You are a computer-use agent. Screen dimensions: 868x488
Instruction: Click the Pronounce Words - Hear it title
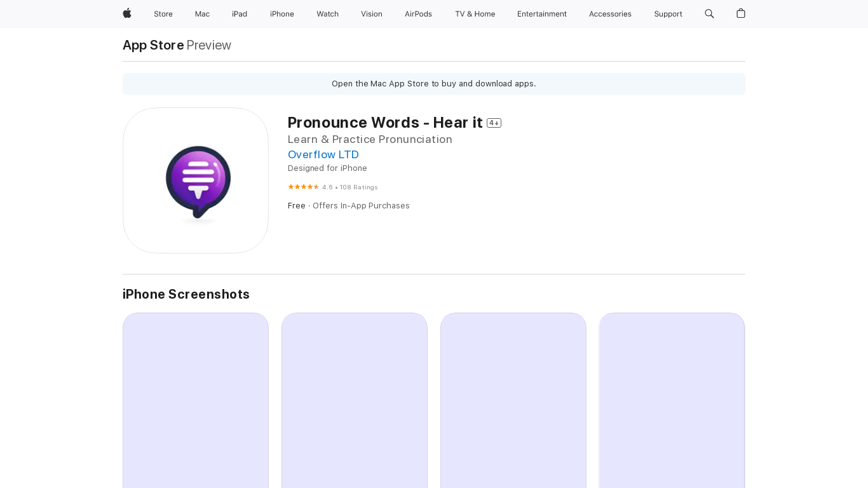click(x=385, y=123)
